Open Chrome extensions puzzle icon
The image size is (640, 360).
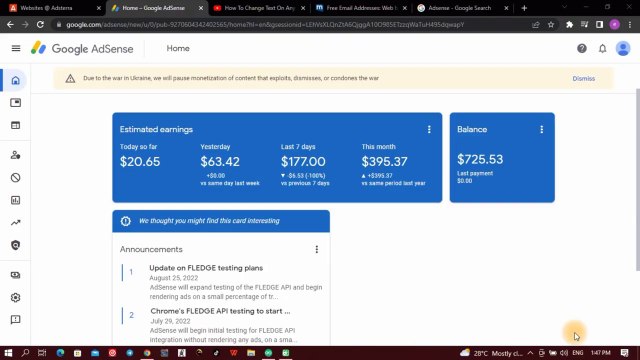(569, 24)
